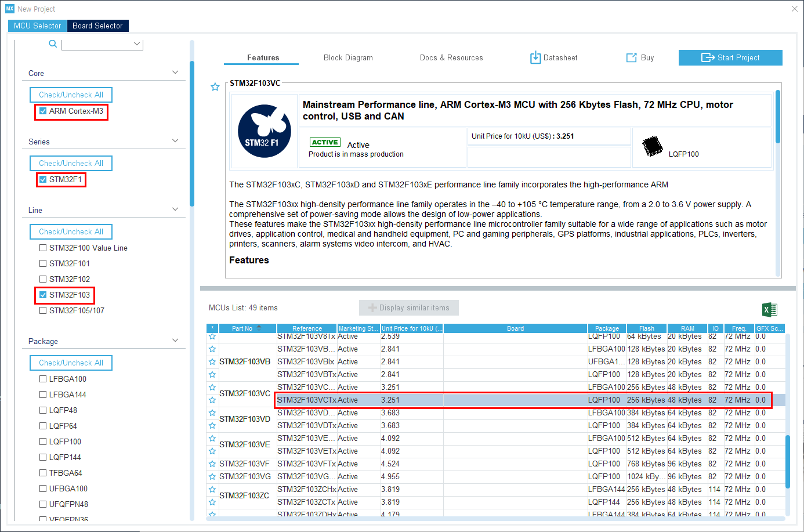Click Check/Uncheck All under Series
Screen dimensions: 804x532
[71, 163]
